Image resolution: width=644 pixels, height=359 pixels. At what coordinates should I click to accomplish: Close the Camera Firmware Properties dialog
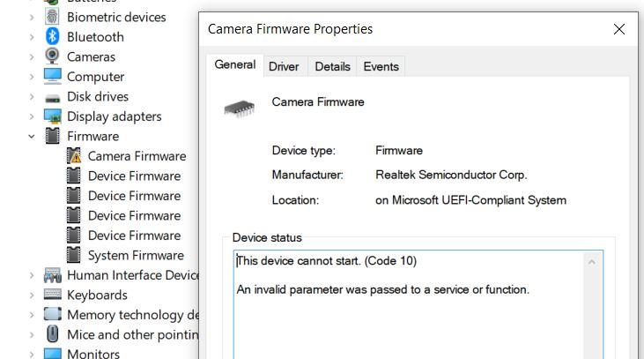tap(618, 29)
